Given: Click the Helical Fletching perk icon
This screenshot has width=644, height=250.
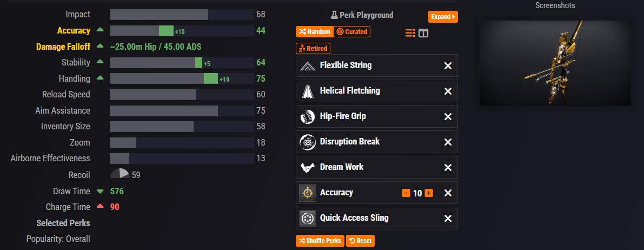Looking at the screenshot, I should pos(308,91).
